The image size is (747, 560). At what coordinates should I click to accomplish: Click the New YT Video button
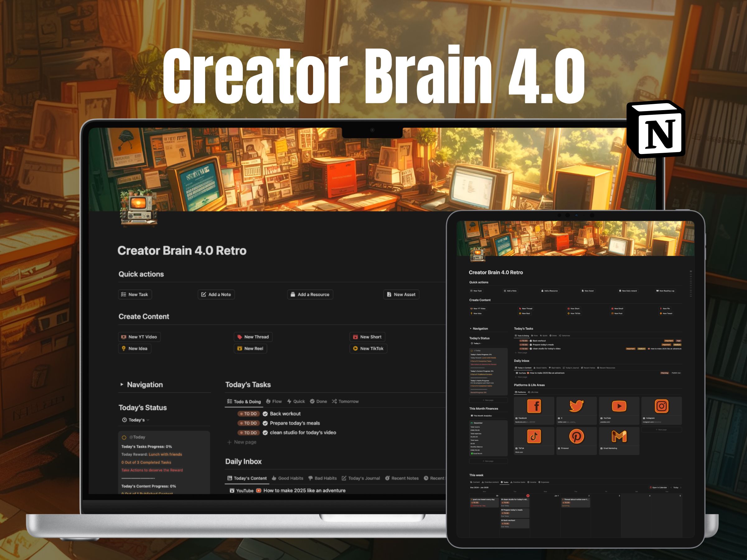pos(139,337)
